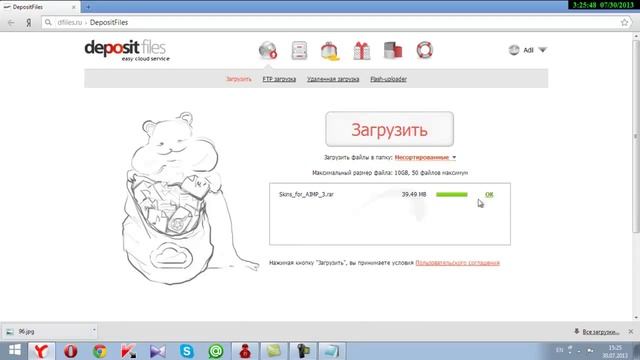Bookmark the page with the star icon
The image size is (640, 360).
click(x=624, y=22)
